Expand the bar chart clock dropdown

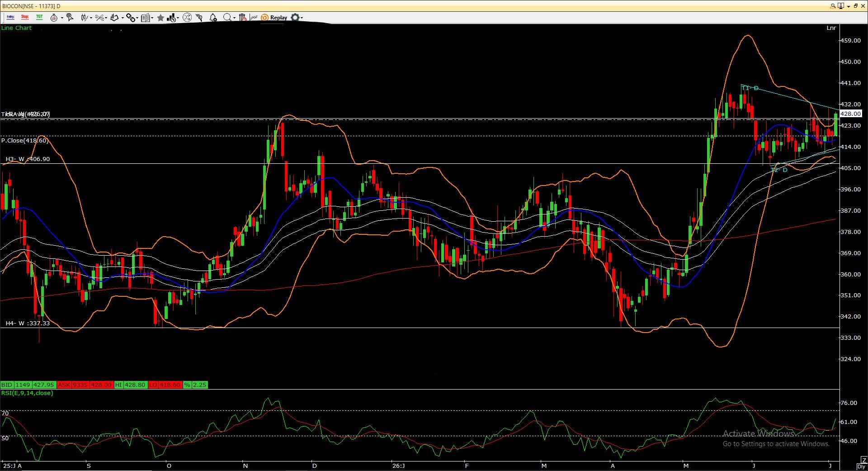pos(178,18)
